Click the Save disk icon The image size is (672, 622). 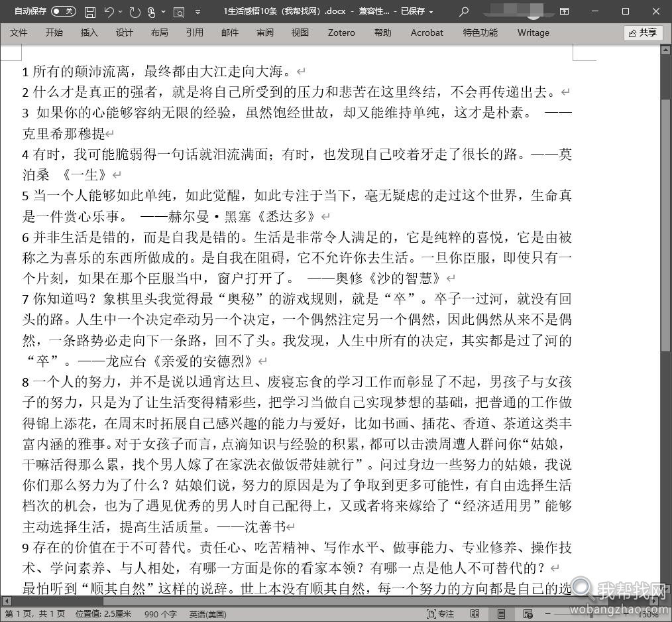90,12
